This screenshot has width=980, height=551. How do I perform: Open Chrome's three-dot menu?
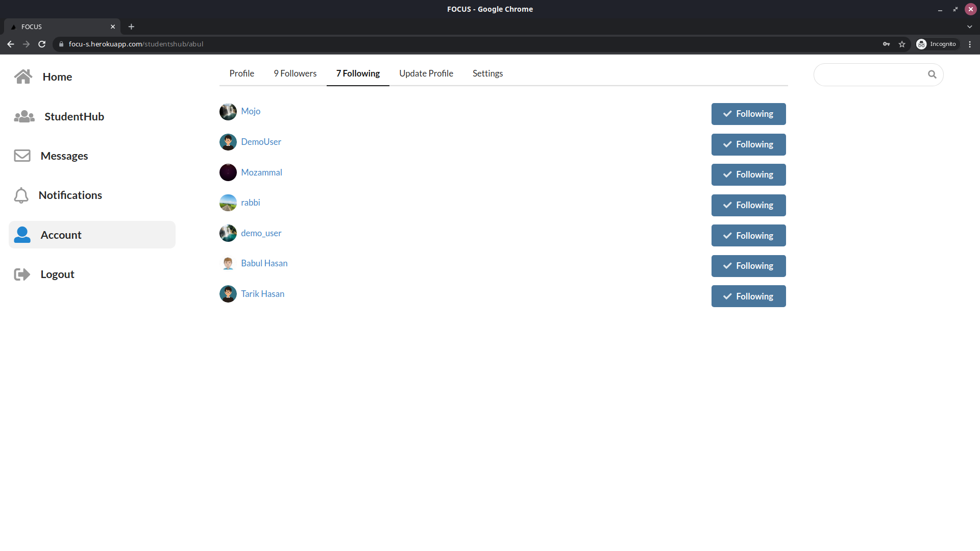[970, 44]
